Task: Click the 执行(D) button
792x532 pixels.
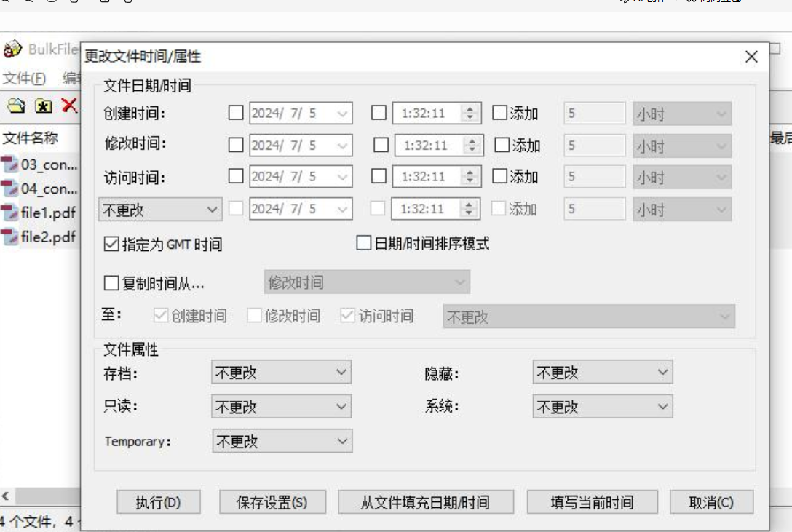Action: coord(159,502)
